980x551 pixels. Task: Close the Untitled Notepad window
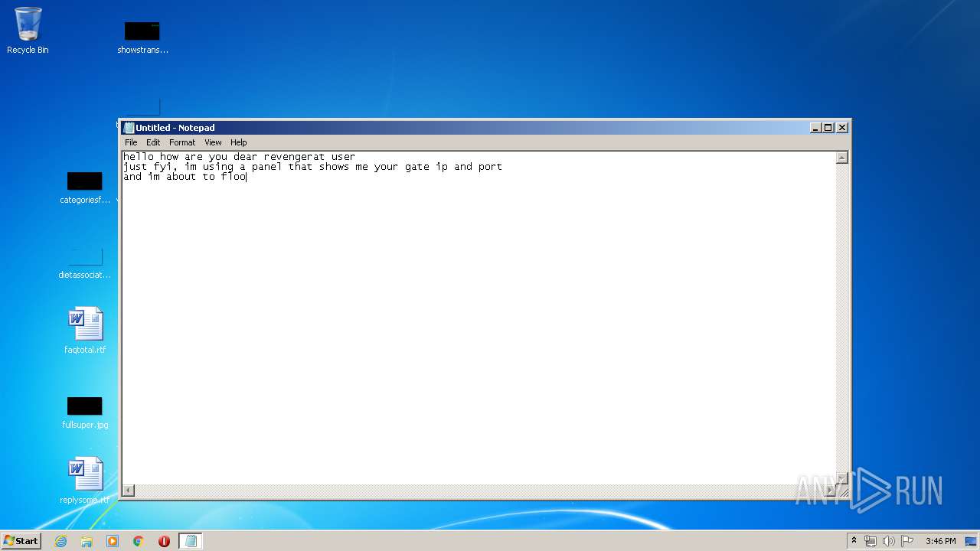point(842,128)
